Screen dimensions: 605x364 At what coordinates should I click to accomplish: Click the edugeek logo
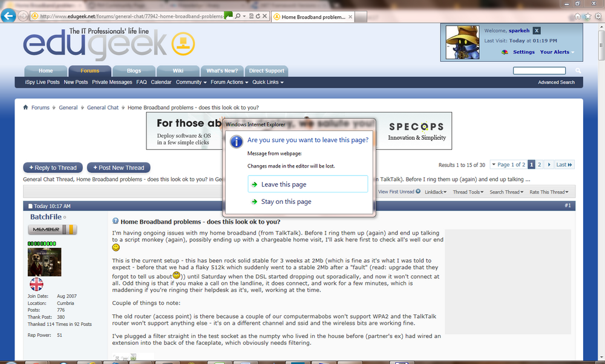click(109, 44)
